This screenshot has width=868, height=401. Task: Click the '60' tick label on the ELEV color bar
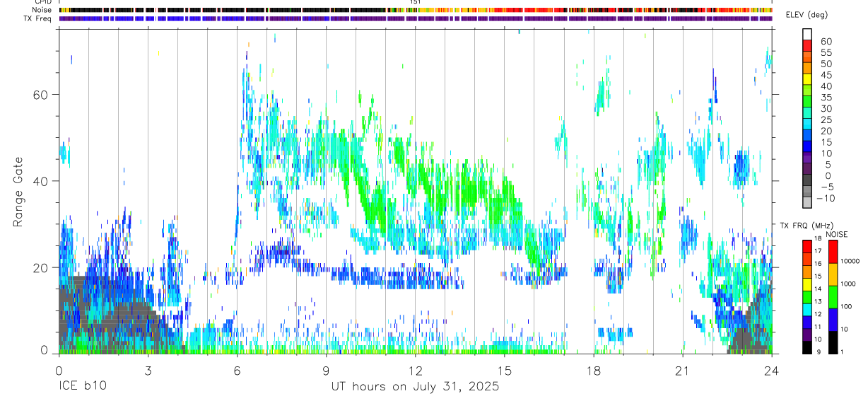(826, 41)
